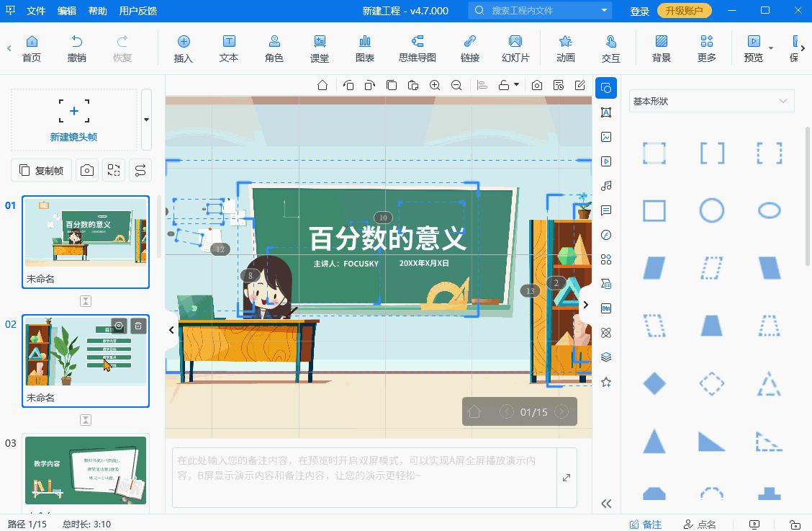The width and height of the screenshot is (812, 531).
Task: Click the 升级账户 upgrade button
Action: (x=684, y=10)
